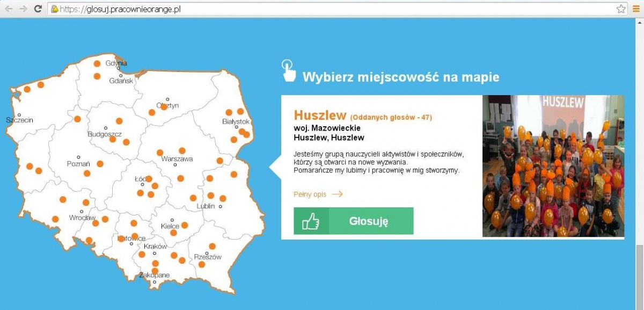Click the Wrocław city label

pos(82,218)
